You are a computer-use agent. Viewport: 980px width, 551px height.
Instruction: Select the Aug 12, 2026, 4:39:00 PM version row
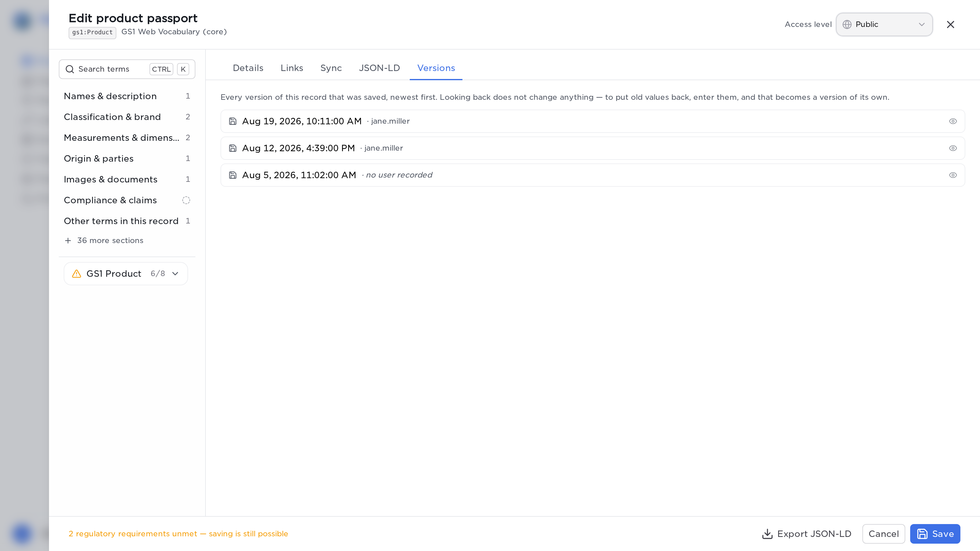593,148
